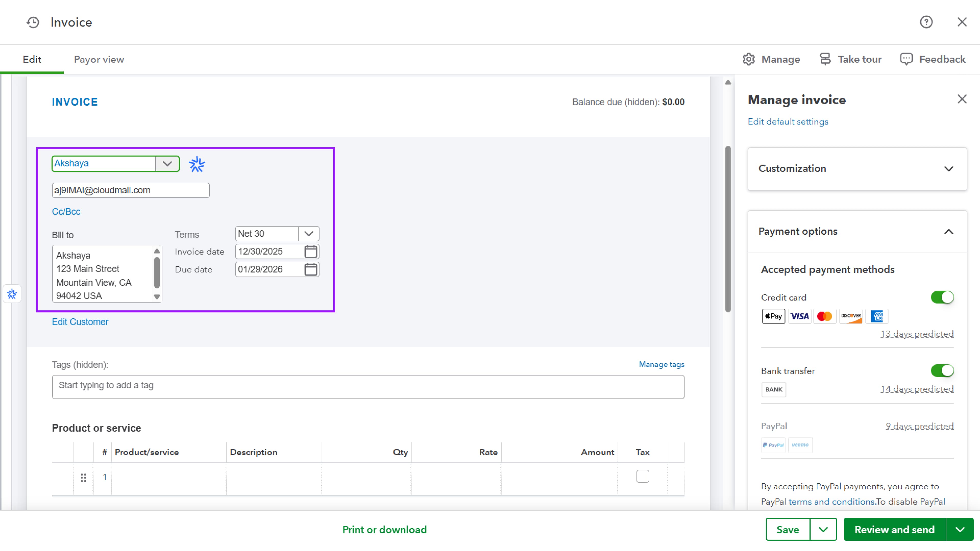Expand the Net 30 terms dropdown
This screenshot has height=551, width=980.
coord(309,233)
